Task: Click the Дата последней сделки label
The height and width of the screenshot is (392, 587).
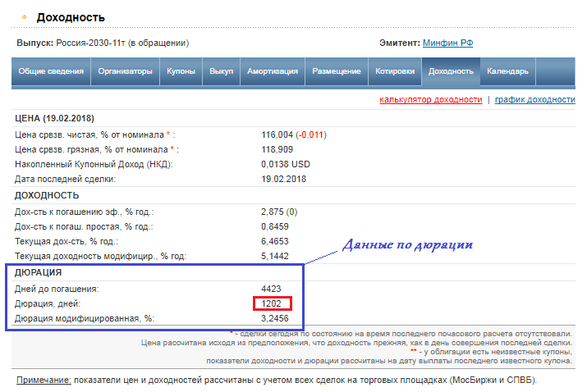Action: 65,179
